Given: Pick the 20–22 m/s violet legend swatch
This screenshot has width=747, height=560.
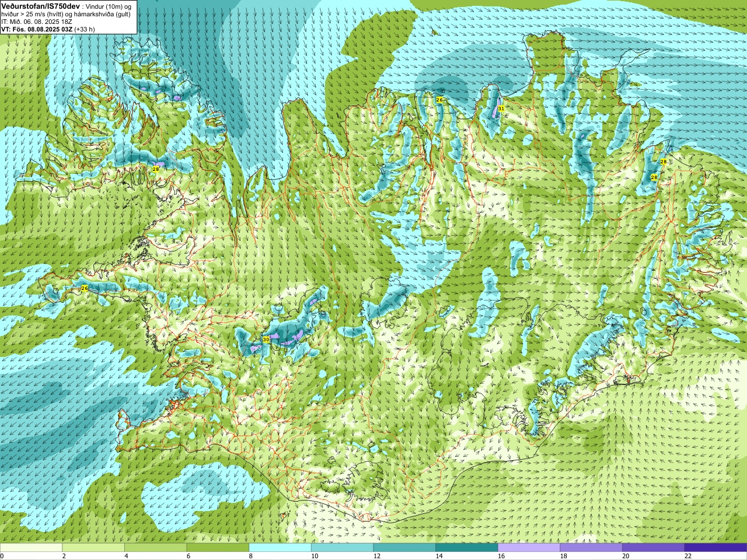Looking at the screenshot, I should (x=654, y=548).
